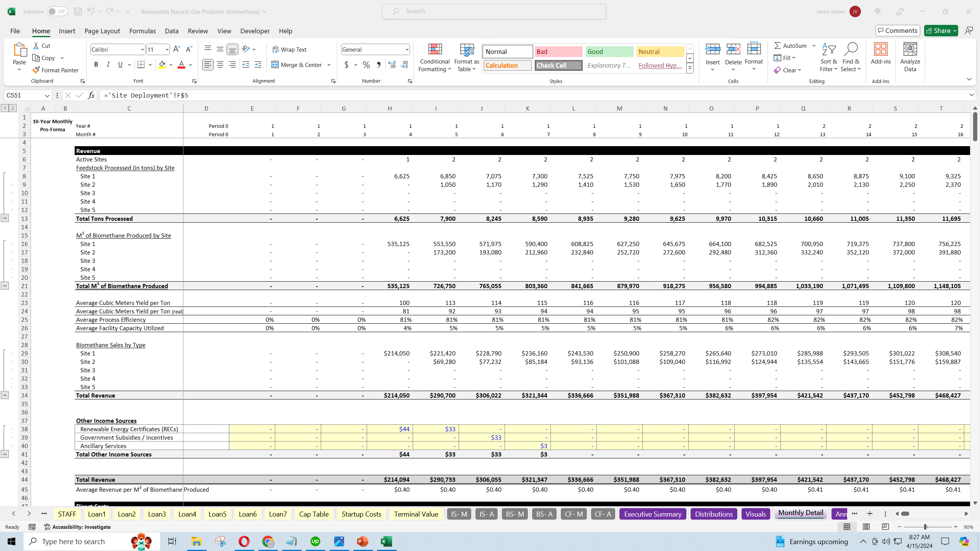This screenshot has height=551, width=980.
Task: Expand the formula bar chevron
Action: (x=971, y=95)
